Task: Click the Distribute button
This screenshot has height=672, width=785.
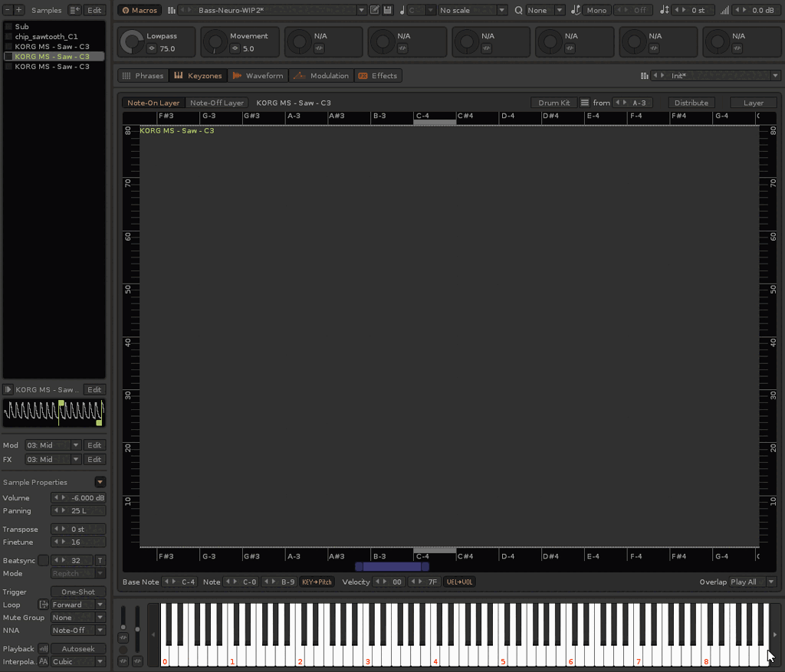Action: tap(691, 103)
